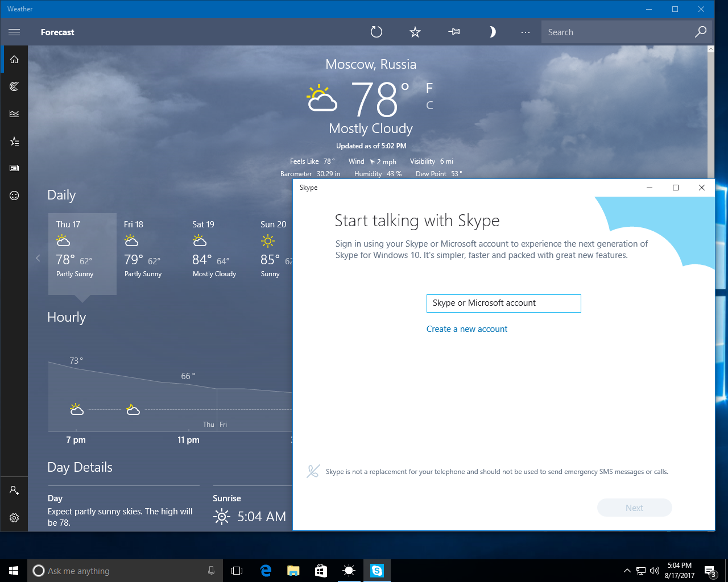Switch temperature units to Fahrenheit
This screenshot has height=582, width=728.
429,88
